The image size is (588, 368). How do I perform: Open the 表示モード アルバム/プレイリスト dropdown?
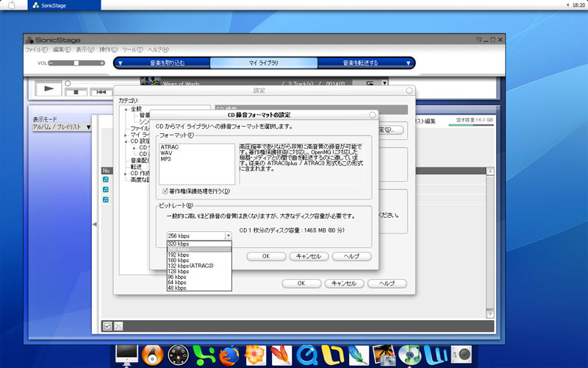click(x=62, y=127)
